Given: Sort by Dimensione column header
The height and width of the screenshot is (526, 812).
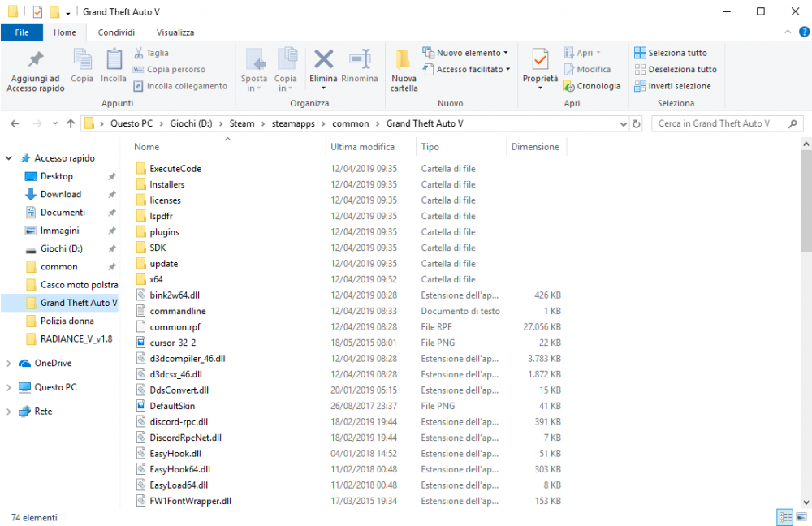Looking at the screenshot, I should click(x=536, y=147).
